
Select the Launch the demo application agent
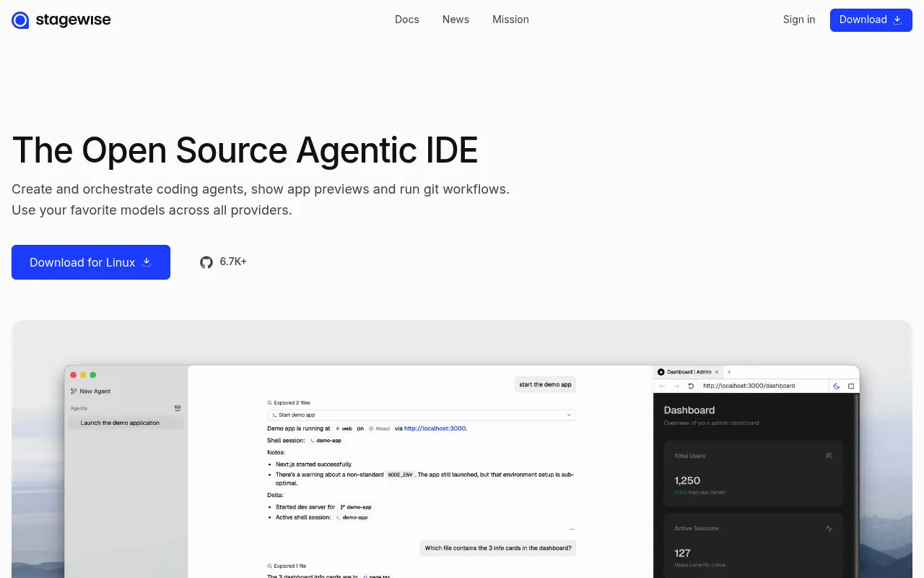pyautogui.click(x=126, y=423)
